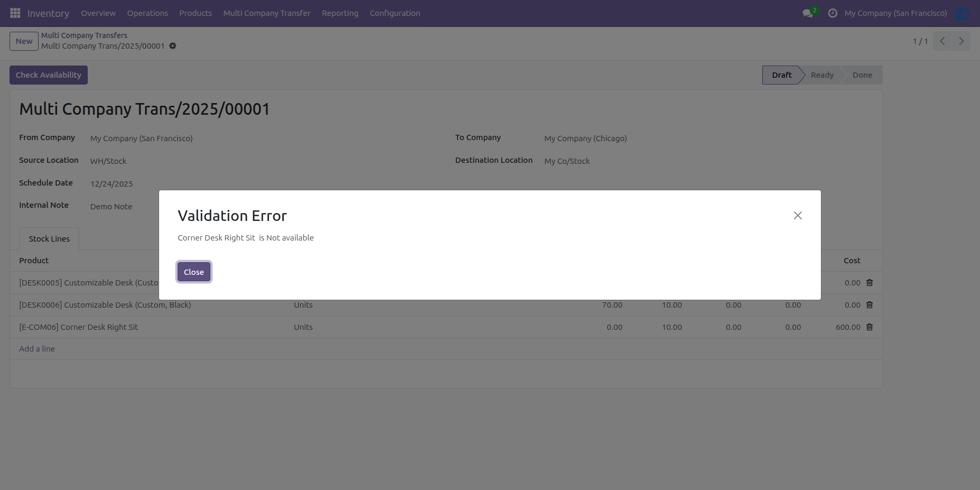Open the Multi Company Transfer menu

pos(267,13)
